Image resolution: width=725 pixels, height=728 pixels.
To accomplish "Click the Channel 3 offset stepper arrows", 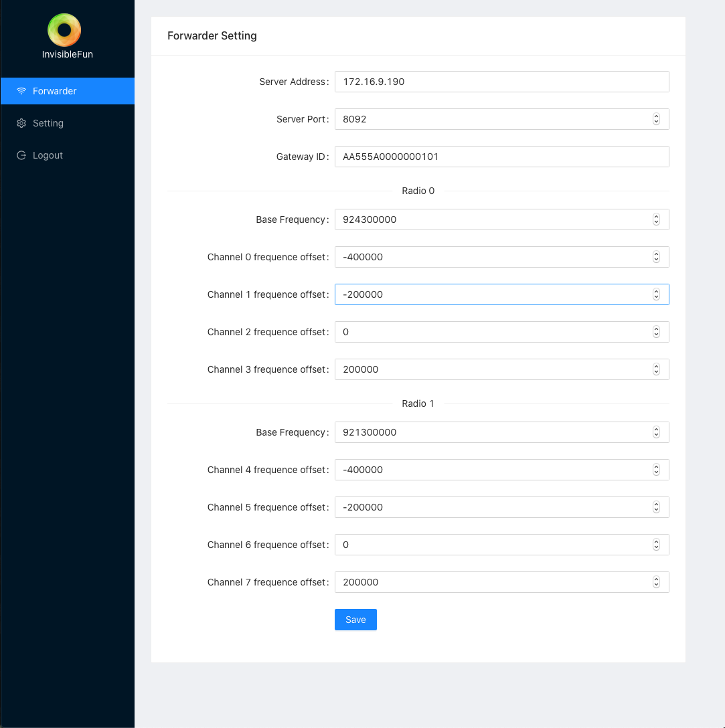I will click(x=656, y=369).
